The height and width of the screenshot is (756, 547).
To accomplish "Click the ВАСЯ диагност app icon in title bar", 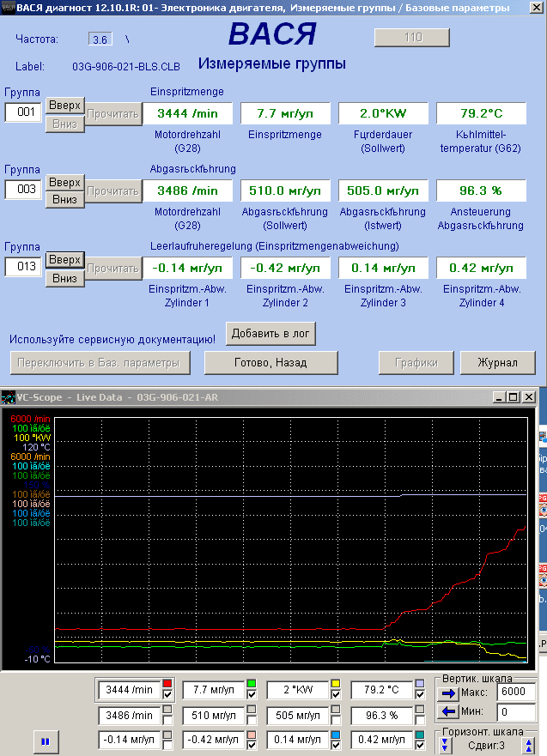I will click(9, 8).
